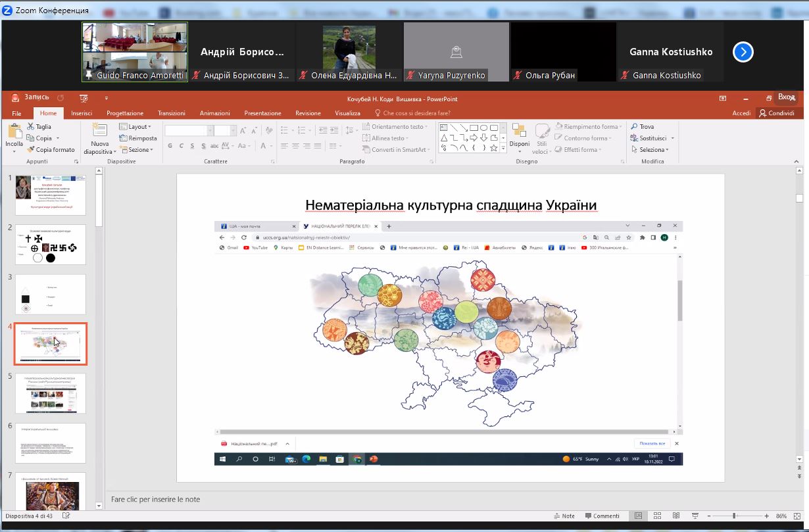Switch to slide sorter view
This screenshot has width=809, height=532.
(x=656, y=516)
